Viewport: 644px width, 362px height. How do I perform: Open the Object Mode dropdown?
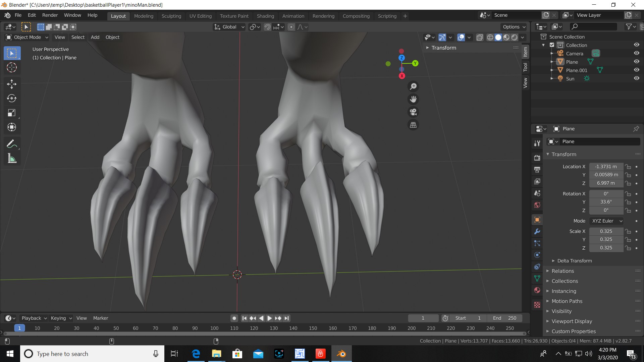(28, 37)
